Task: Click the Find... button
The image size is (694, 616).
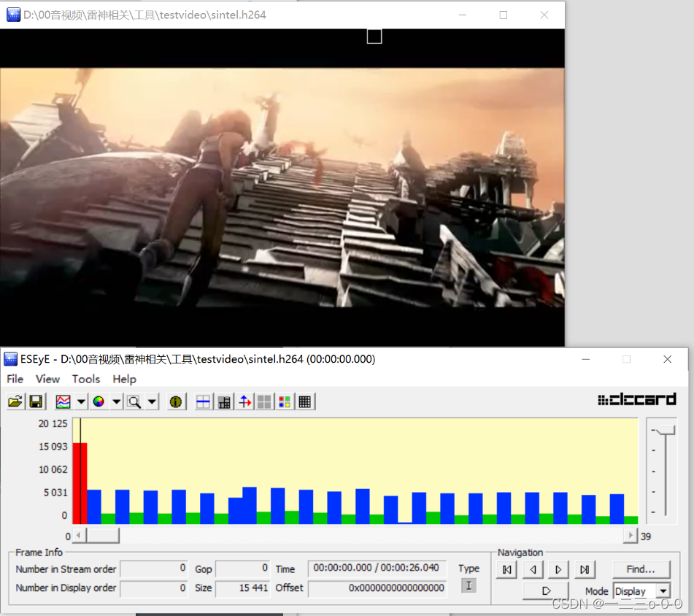Action: point(641,569)
